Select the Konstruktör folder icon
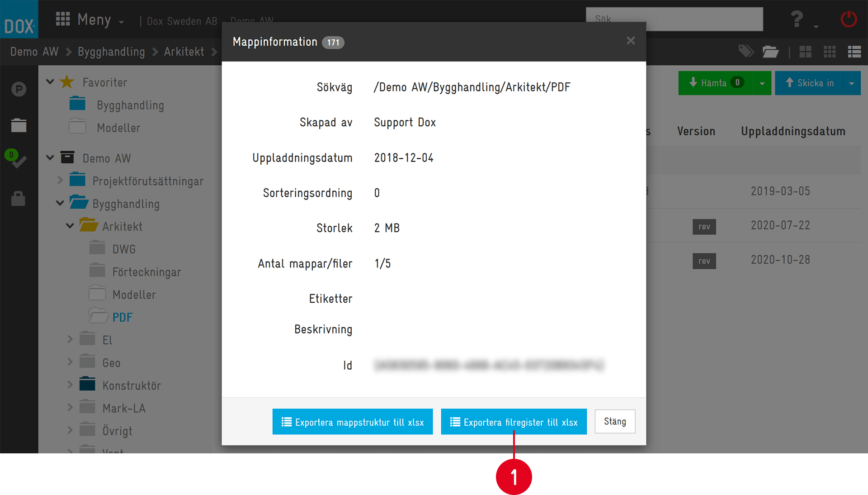 tap(87, 384)
